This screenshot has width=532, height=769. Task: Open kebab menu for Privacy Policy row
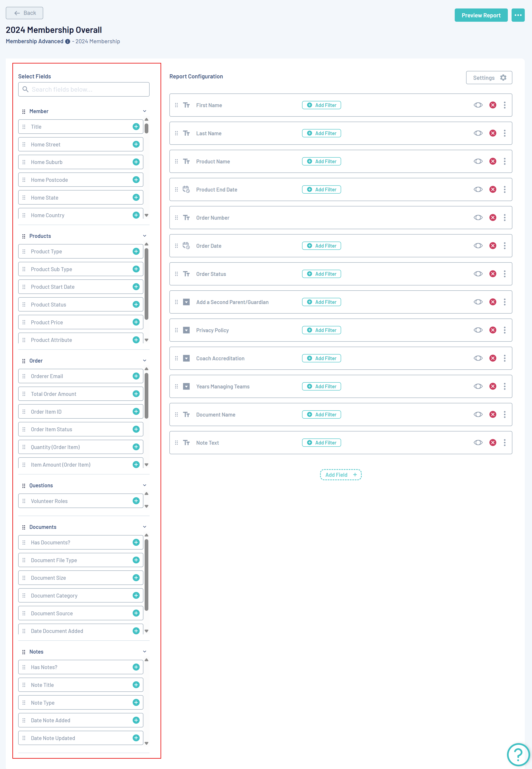(x=505, y=330)
